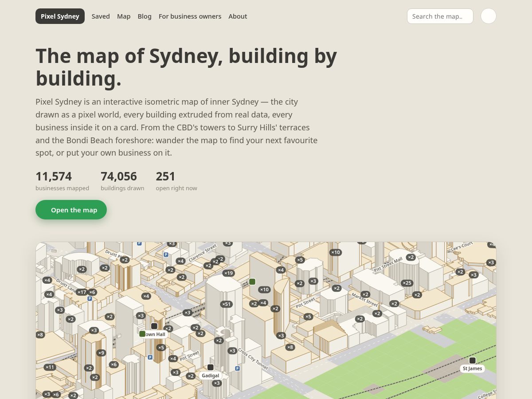Focus the Search the map field
This screenshot has height=399, width=532.
point(440,16)
